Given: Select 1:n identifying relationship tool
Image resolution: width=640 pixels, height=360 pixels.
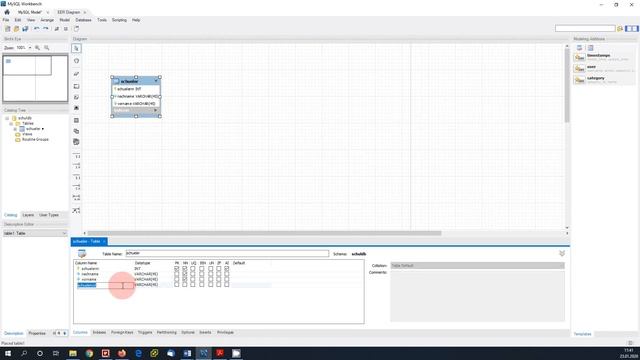Looking at the screenshot, I should point(76,187).
